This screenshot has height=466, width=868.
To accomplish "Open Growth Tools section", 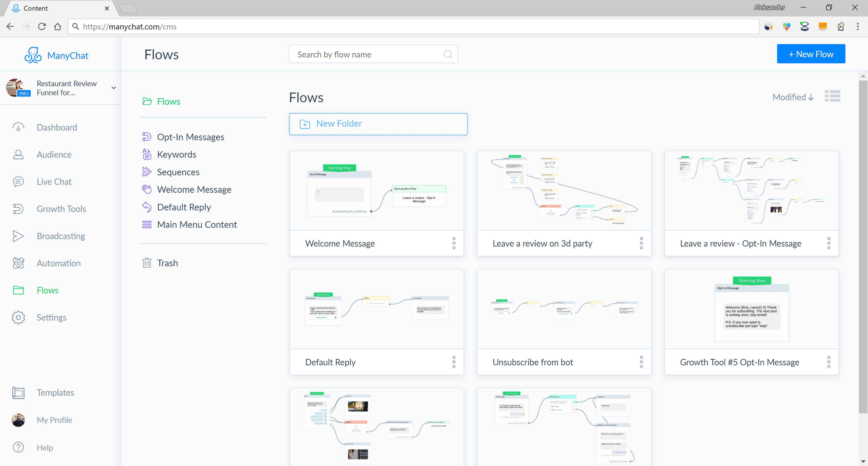I will (61, 209).
